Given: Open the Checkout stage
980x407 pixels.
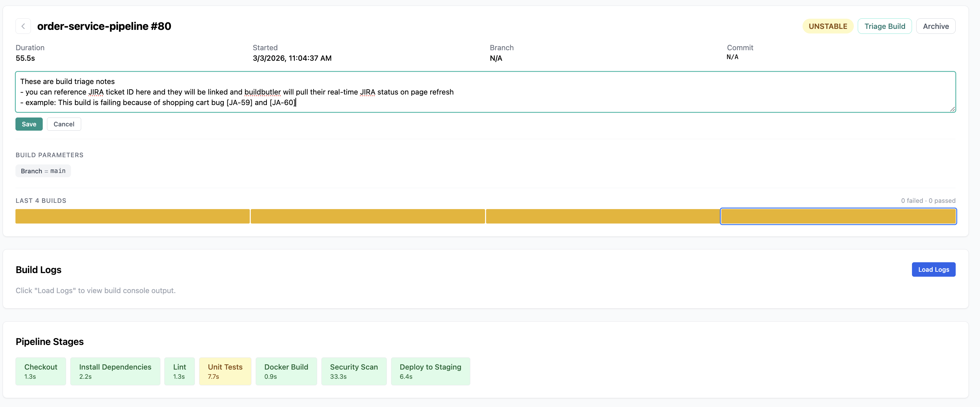Looking at the screenshot, I should pyautogui.click(x=41, y=371).
